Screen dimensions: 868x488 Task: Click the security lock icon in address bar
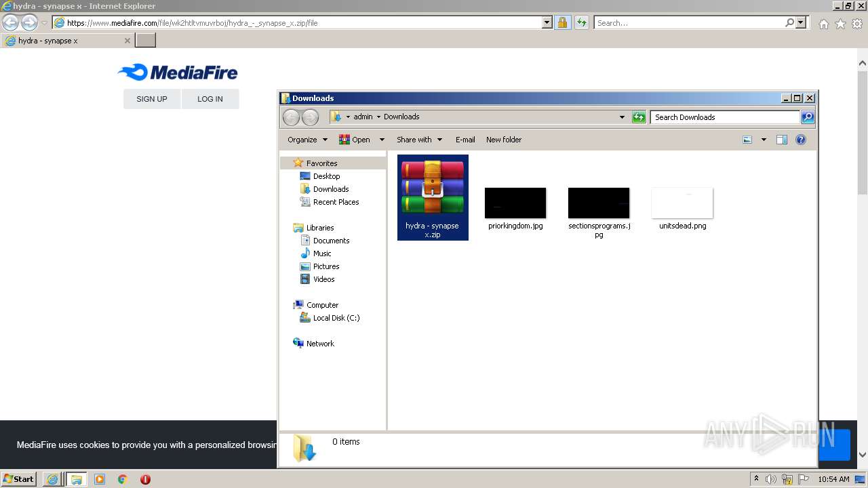[562, 22]
